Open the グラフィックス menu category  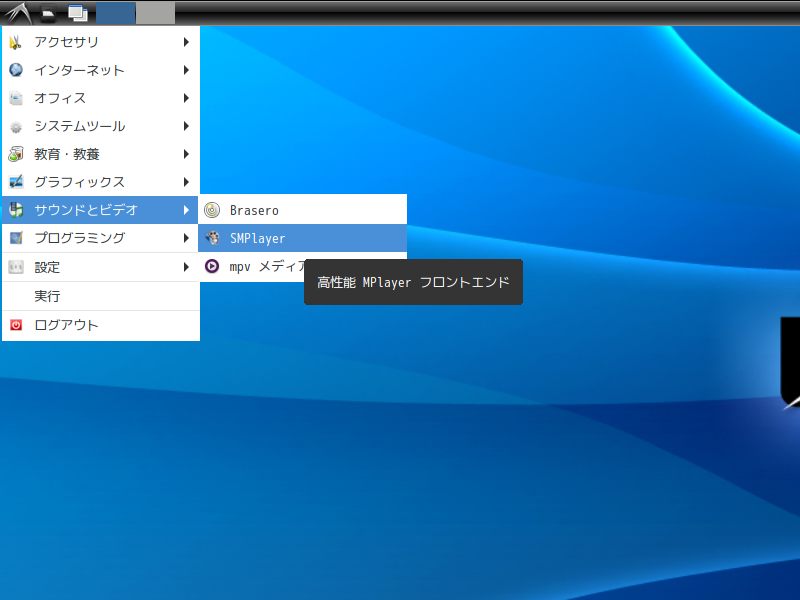[101, 182]
